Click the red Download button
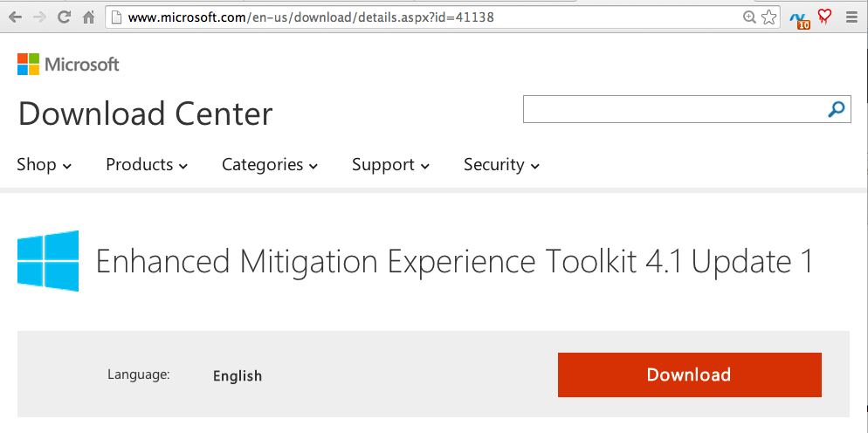The width and height of the screenshot is (868, 433). 689,375
